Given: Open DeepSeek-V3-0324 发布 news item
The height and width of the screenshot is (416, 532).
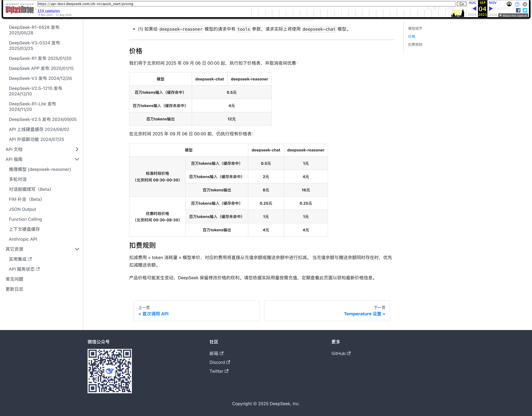Looking at the screenshot, I should tap(34, 46).
